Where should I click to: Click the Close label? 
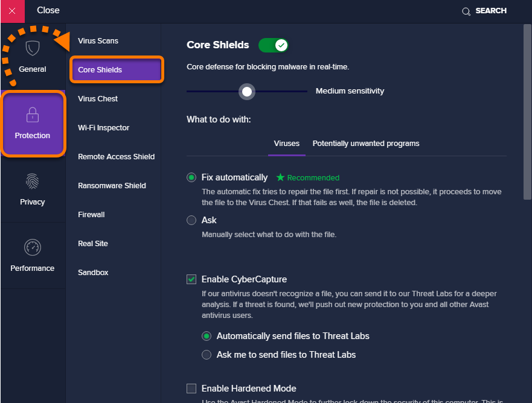coord(48,10)
